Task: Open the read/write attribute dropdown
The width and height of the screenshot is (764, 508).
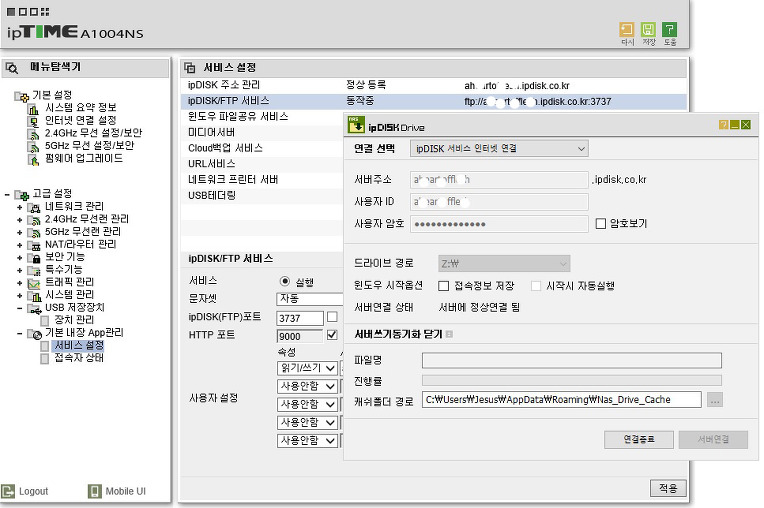Action: coord(307,368)
